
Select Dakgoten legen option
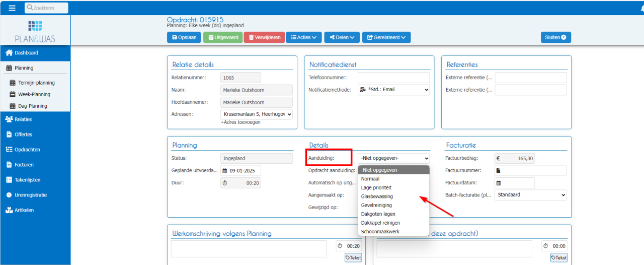[x=393, y=214]
